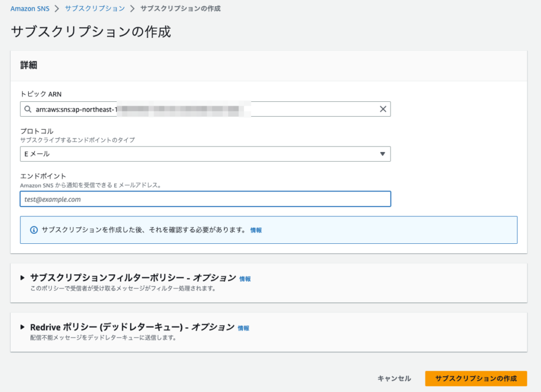Clear the topic ARN using the X icon
Viewport: 541px width, 392px height.
click(x=383, y=109)
